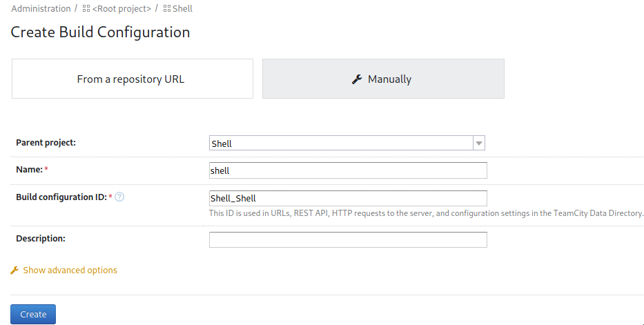Viewport: 644px width, 325px height.
Task: Click into the empty Description field
Action: point(348,239)
